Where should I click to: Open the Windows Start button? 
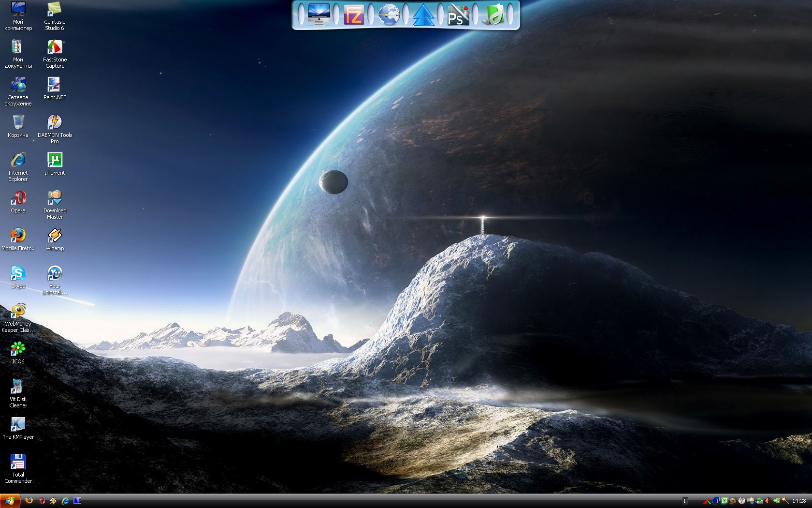tap(10, 501)
